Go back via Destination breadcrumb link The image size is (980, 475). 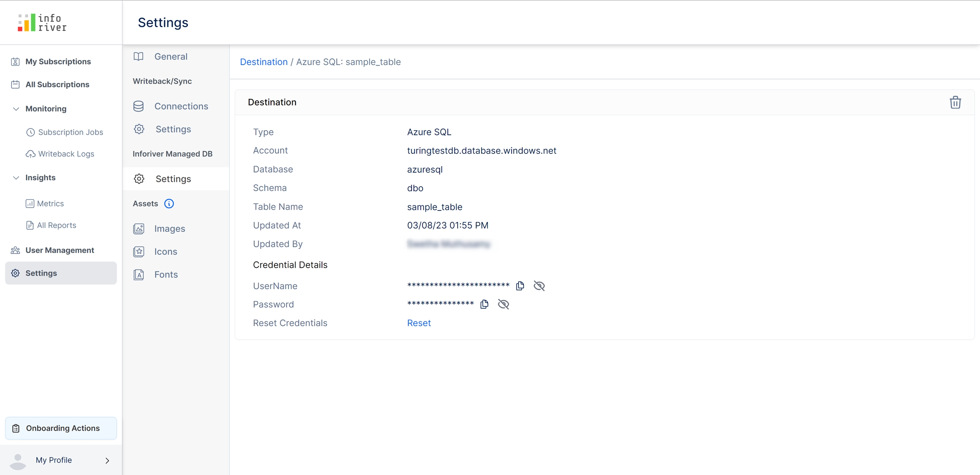tap(264, 62)
